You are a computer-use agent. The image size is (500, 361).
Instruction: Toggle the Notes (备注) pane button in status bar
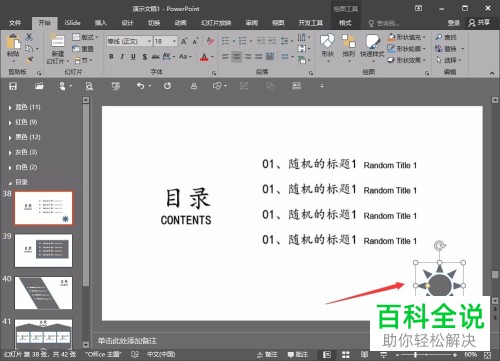[x=267, y=355]
